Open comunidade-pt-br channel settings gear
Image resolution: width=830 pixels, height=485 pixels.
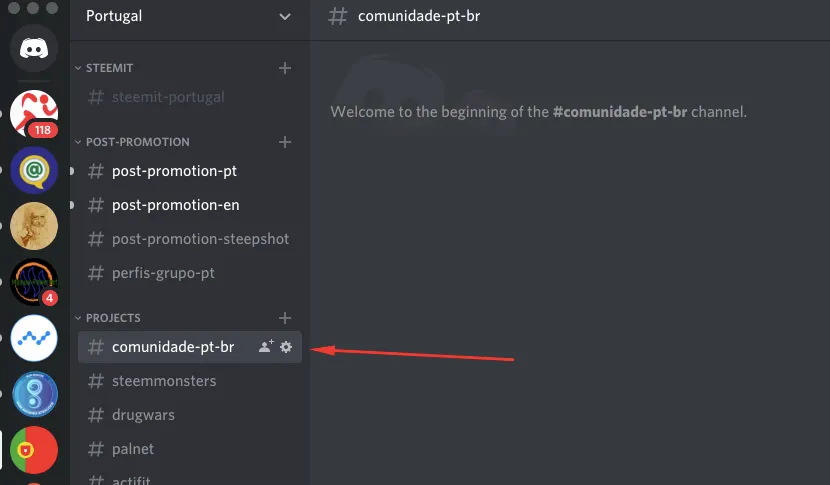286,347
